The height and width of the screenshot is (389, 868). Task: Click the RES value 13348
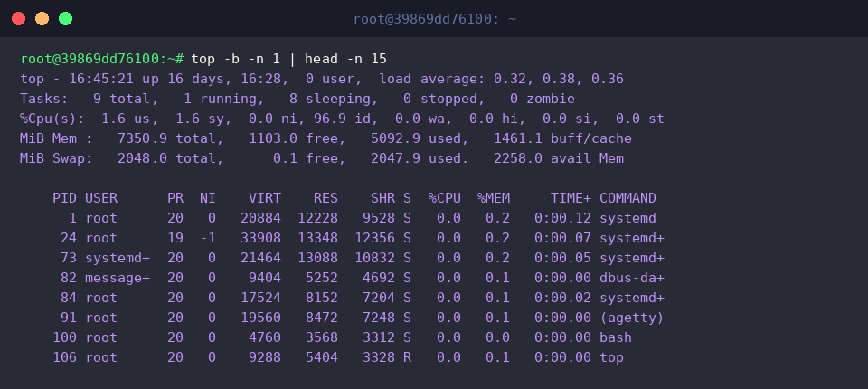click(317, 238)
